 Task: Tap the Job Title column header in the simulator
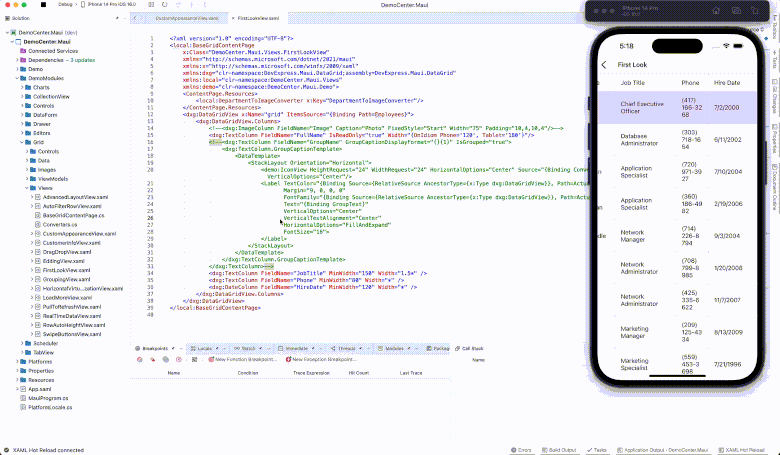pos(632,83)
